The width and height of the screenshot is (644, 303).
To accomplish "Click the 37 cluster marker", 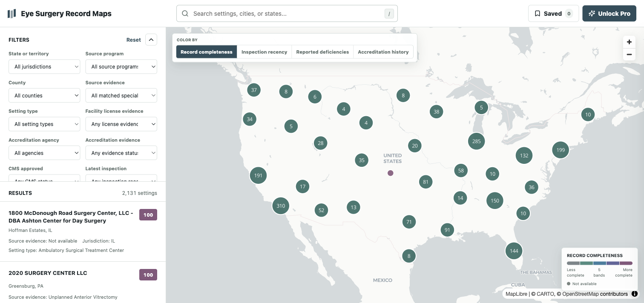I will click(254, 90).
